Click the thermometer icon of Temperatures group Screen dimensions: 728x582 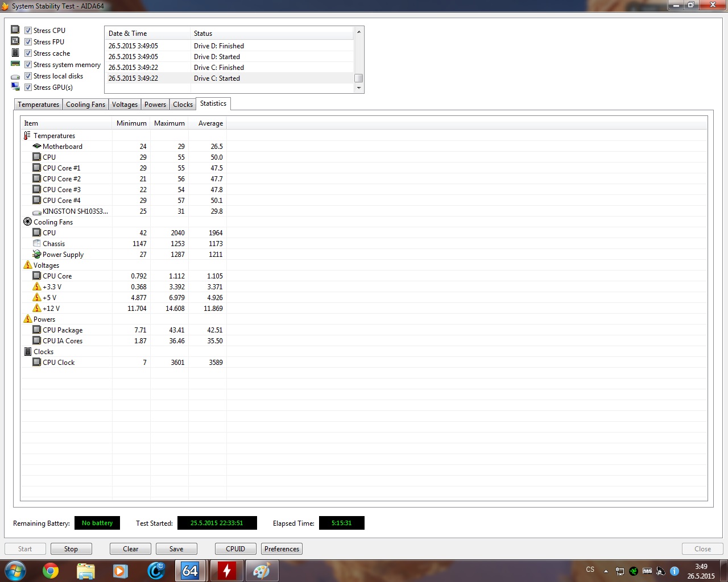tap(27, 135)
